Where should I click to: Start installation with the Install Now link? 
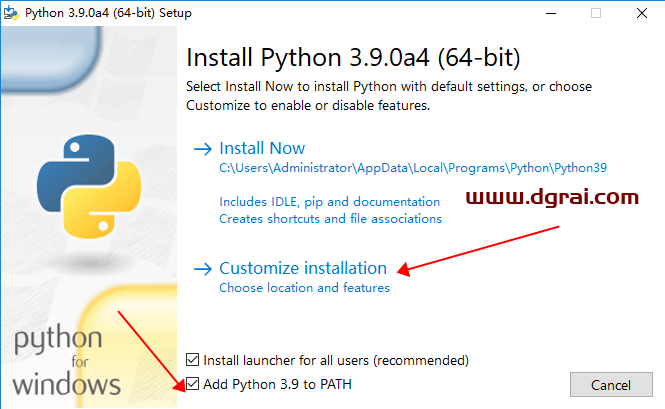[262, 148]
